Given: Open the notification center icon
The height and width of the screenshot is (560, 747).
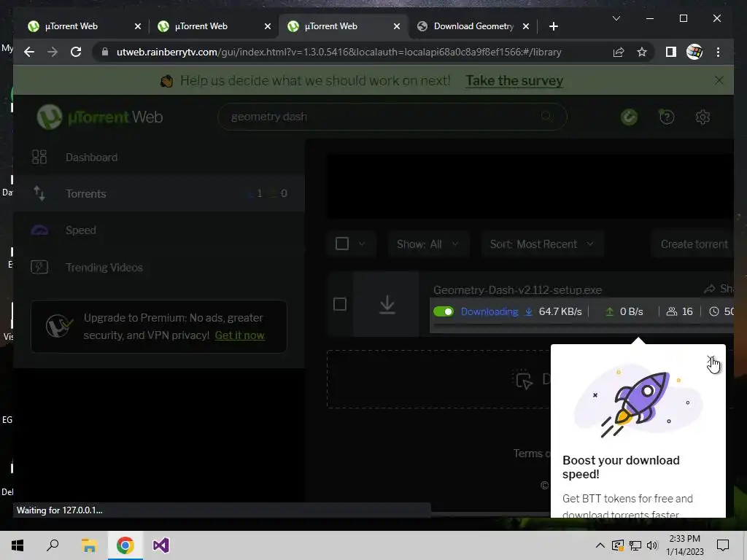Looking at the screenshot, I should click(723, 545).
